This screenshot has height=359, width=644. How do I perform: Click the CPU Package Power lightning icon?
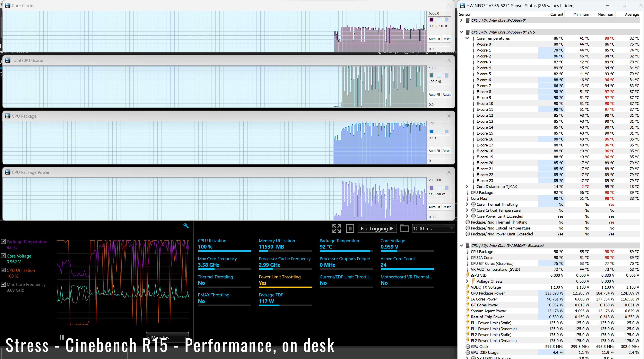point(468,293)
